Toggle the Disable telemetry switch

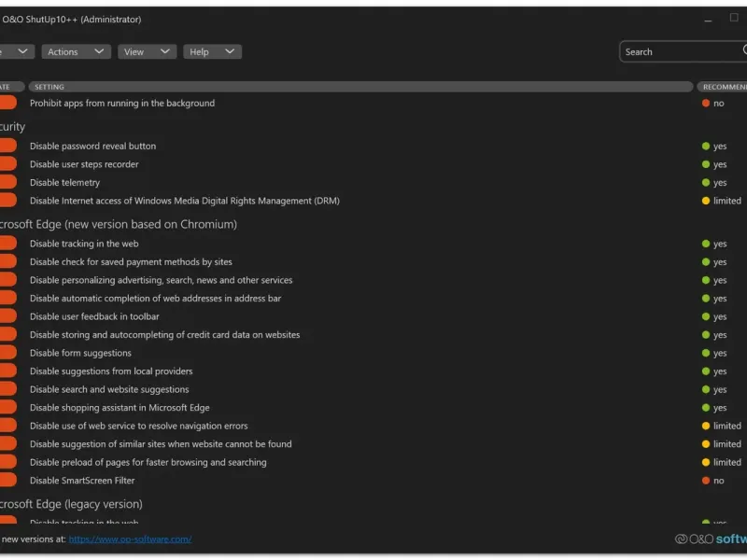click(x=8, y=182)
